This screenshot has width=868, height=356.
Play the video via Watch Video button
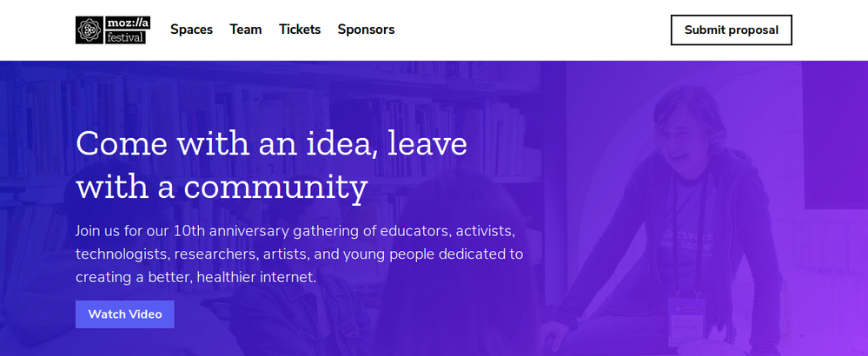coord(125,314)
